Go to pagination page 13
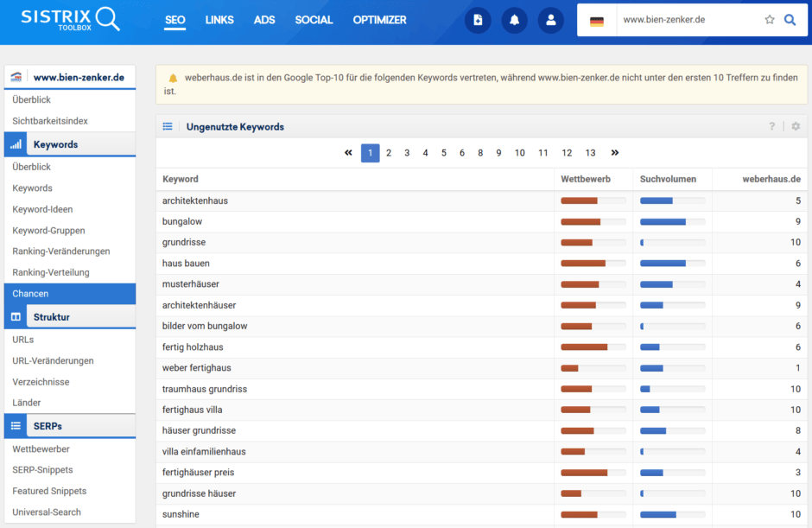The width and height of the screenshot is (812, 528). (x=590, y=153)
